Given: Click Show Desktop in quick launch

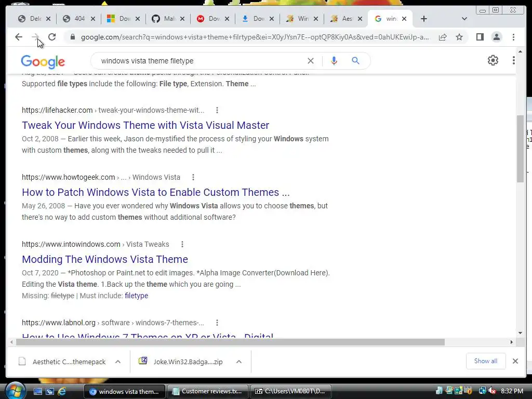Looking at the screenshot, I should pos(37,392).
